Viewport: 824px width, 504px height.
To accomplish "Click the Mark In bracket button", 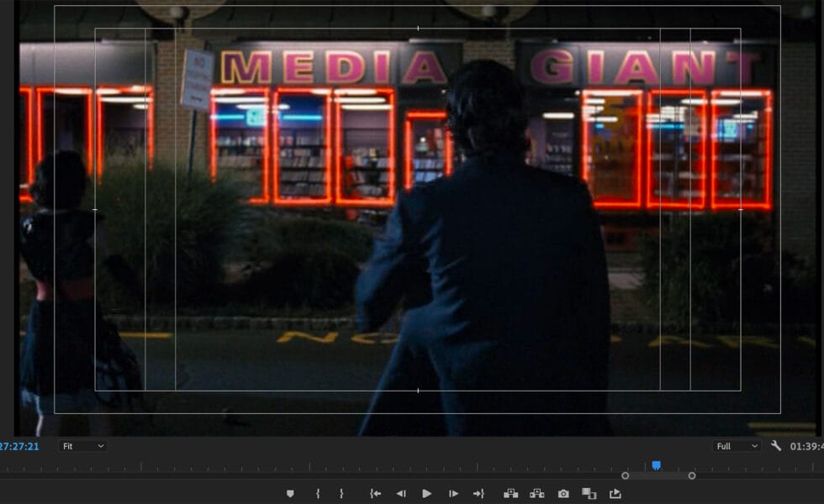I will 318,494.
